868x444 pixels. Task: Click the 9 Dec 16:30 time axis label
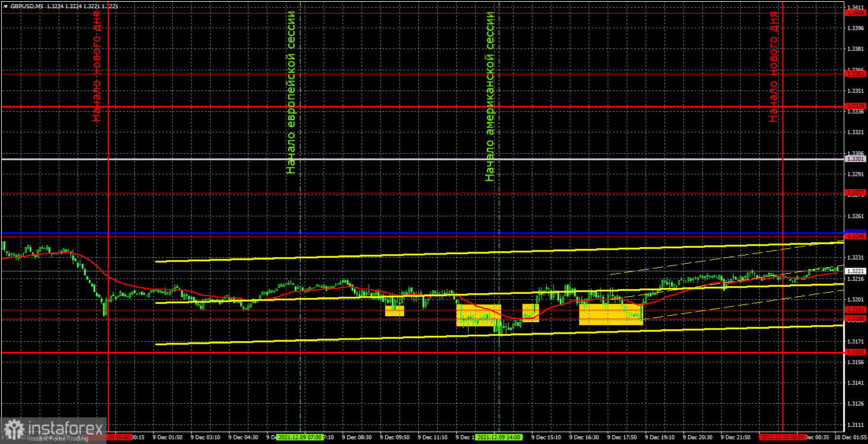pos(584,437)
